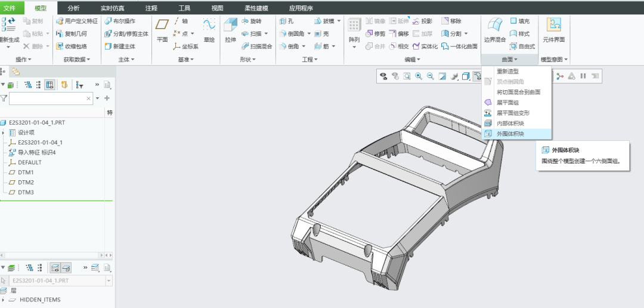Image resolution: width=644 pixels, height=308 pixels.
Task: Expand the 形状 group dropdown
Action: tap(247, 60)
